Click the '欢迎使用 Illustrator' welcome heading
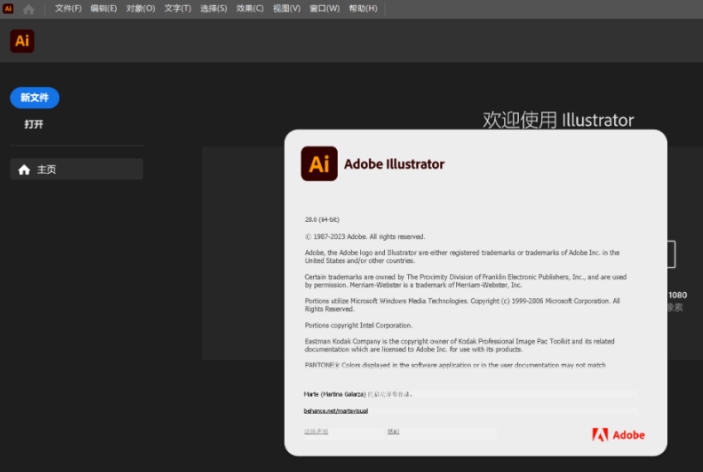Screen dimensions: 703x472 click(x=558, y=120)
